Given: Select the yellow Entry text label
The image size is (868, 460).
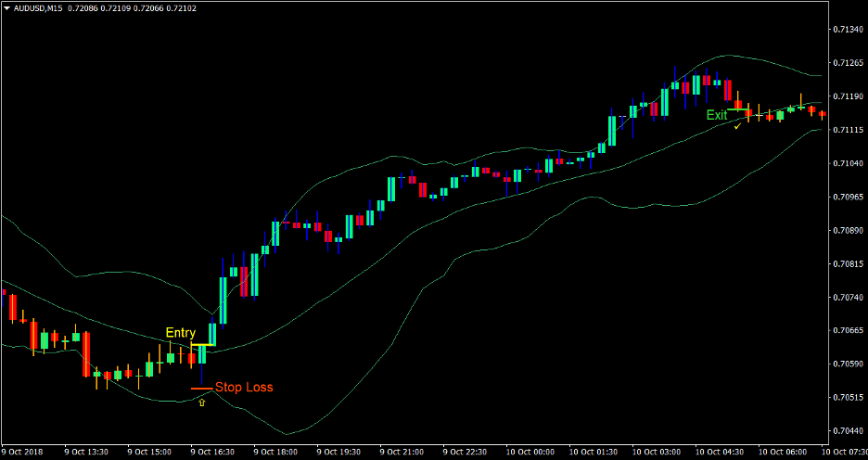Looking at the screenshot, I should [x=181, y=333].
